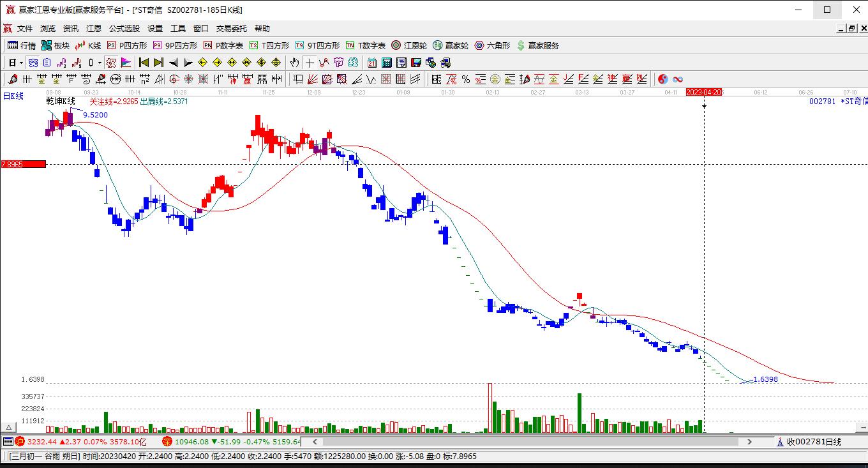Select the percent sign drawing tool
Screen dimensions: 868x468
point(466,79)
